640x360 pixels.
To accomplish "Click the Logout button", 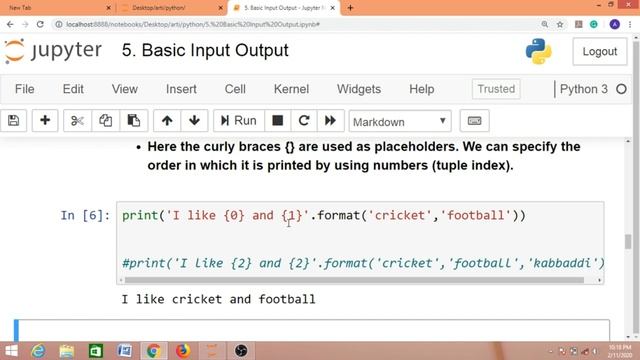I will point(600,51).
